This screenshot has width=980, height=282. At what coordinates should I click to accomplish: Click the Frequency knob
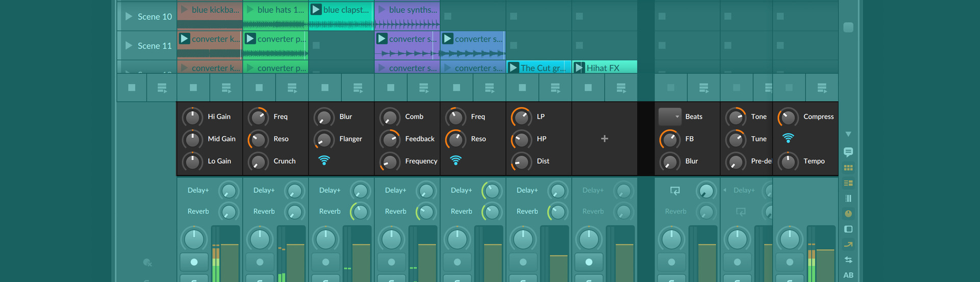[x=390, y=161]
